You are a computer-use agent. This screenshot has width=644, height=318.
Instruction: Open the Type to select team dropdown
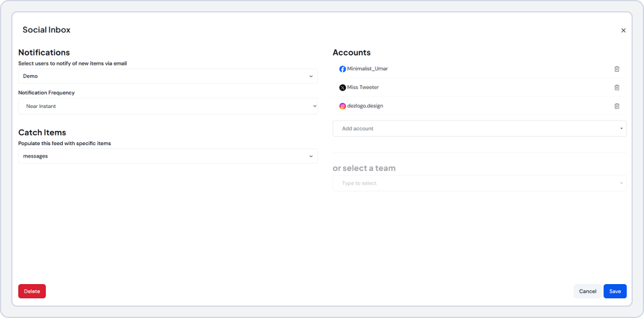point(479,183)
